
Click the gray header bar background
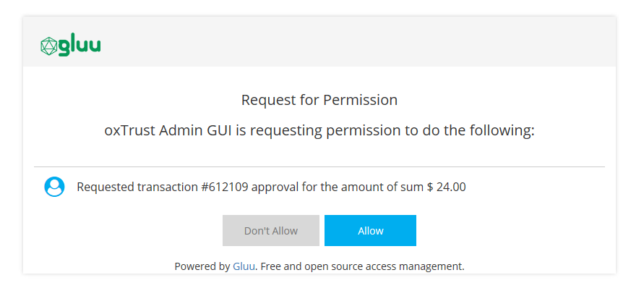click(361, 42)
